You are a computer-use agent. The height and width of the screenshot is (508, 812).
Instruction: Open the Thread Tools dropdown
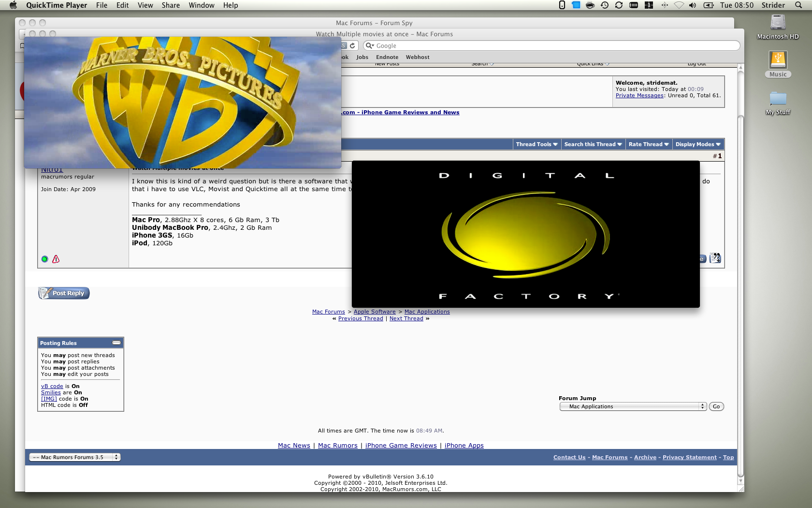click(x=536, y=144)
